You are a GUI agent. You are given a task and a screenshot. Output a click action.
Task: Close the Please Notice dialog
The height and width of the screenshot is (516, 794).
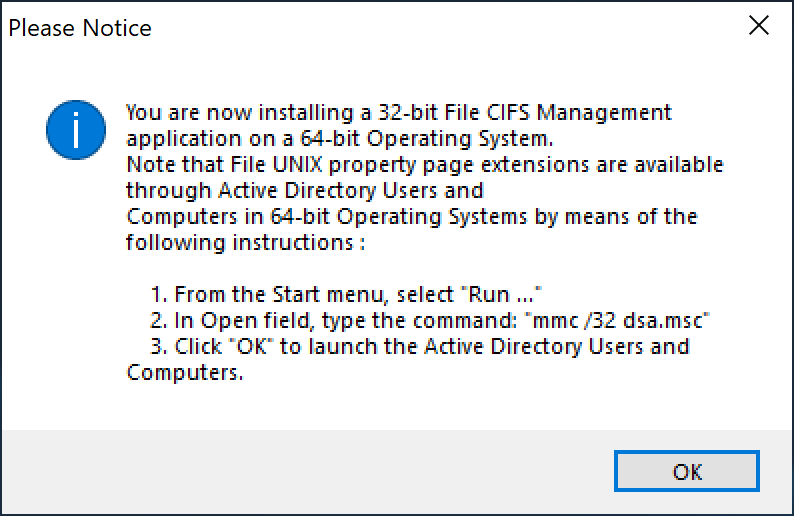coord(759,27)
